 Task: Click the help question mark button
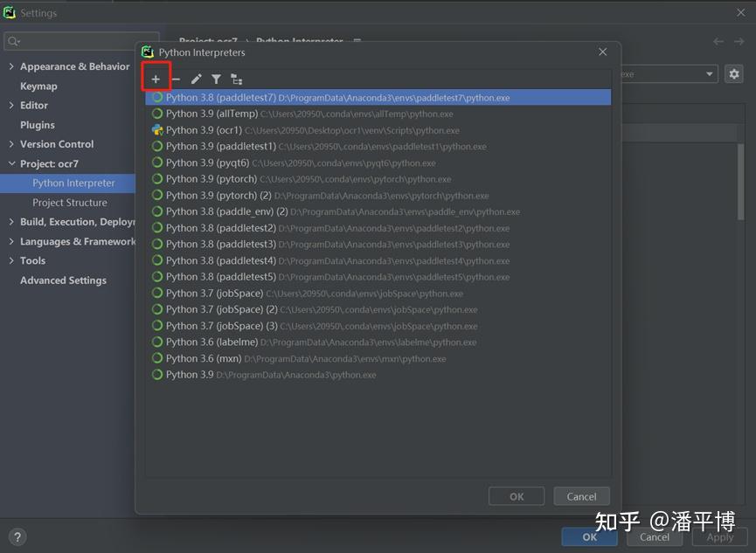(17, 536)
